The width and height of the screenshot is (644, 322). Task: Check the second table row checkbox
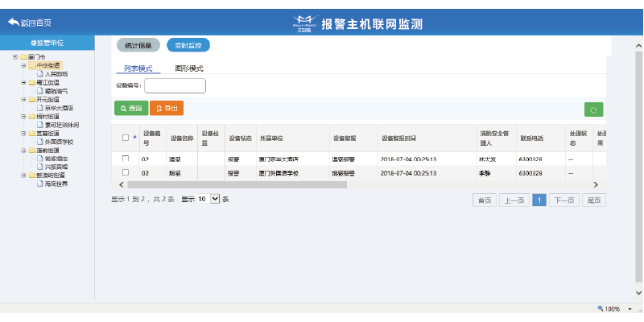[125, 172]
